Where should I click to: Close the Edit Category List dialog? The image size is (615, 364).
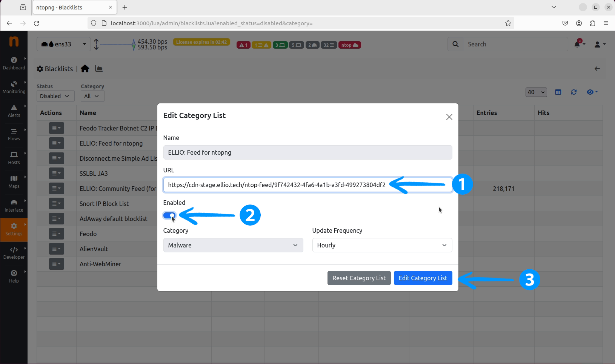[449, 117]
